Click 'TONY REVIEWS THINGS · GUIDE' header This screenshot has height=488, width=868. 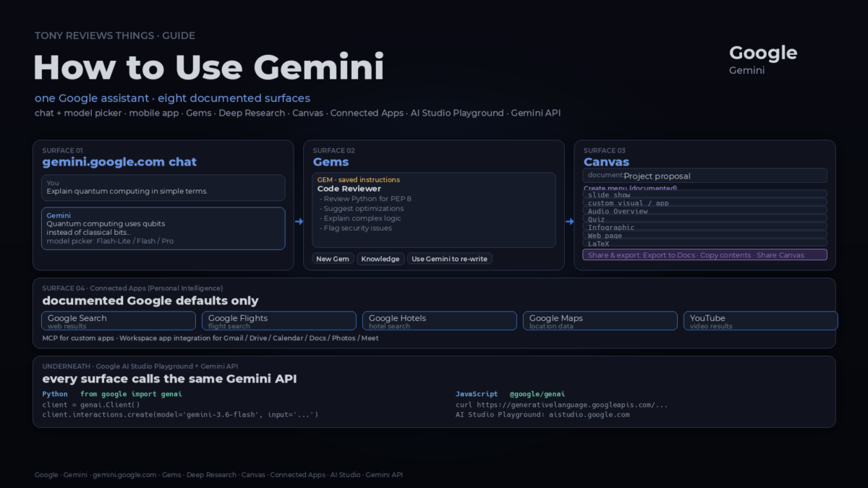[115, 35]
